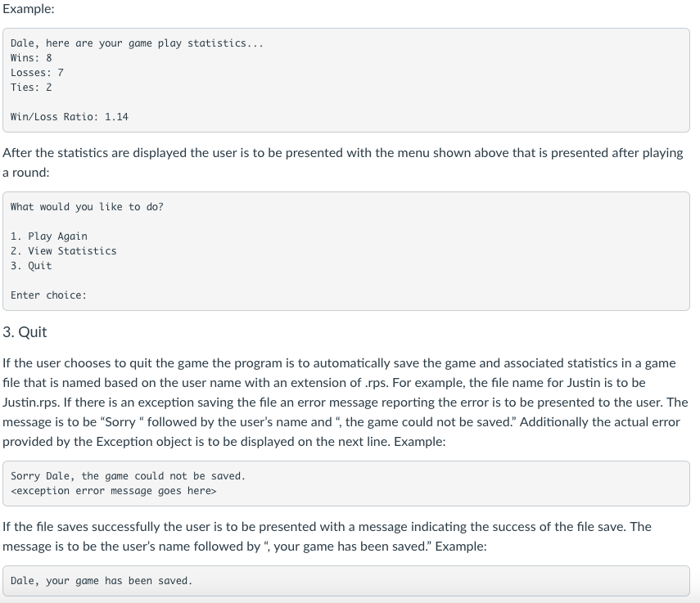
Task: Click the "Sorry Dale, the game could not be saved." line
Action: [x=128, y=476]
